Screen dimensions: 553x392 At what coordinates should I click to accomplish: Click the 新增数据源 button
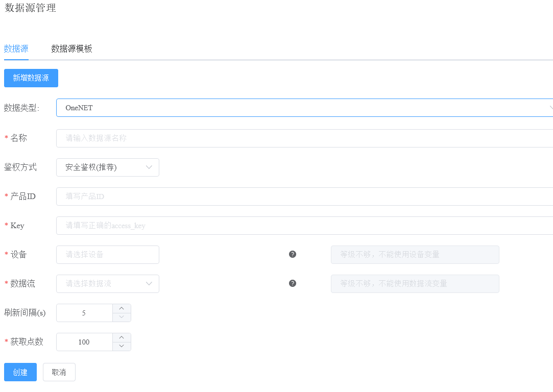click(31, 78)
